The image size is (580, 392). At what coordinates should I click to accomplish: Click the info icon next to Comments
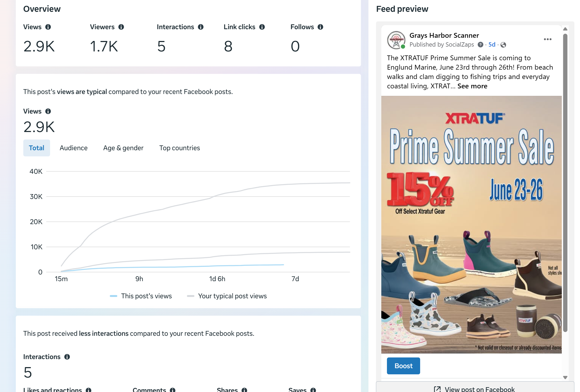(x=173, y=390)
